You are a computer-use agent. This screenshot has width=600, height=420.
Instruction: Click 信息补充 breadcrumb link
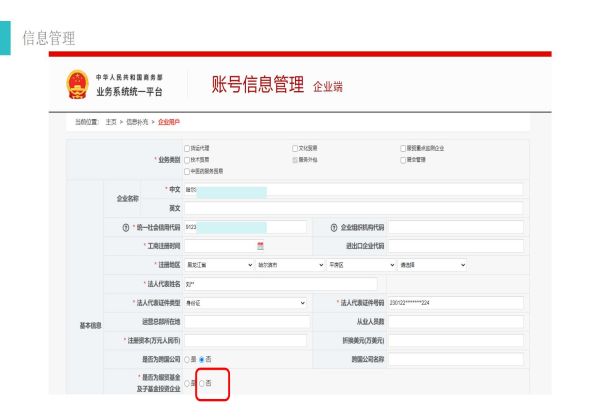[138, 121]
